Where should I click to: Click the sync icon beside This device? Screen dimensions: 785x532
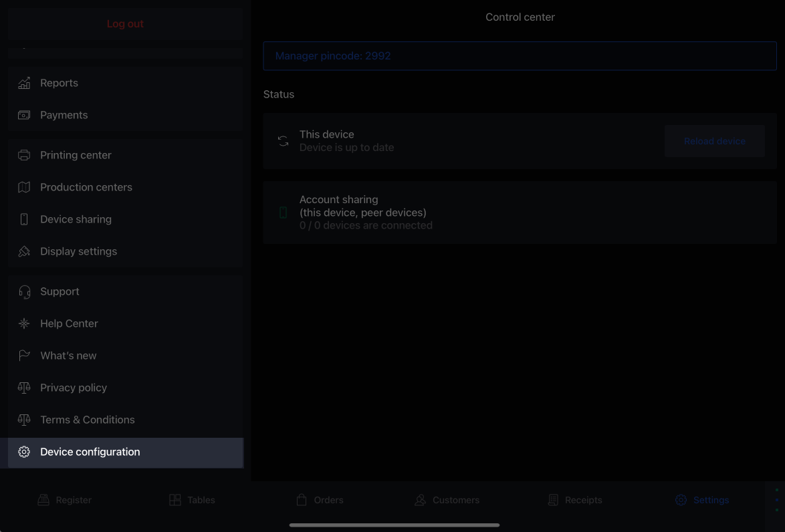coord(283,141)
